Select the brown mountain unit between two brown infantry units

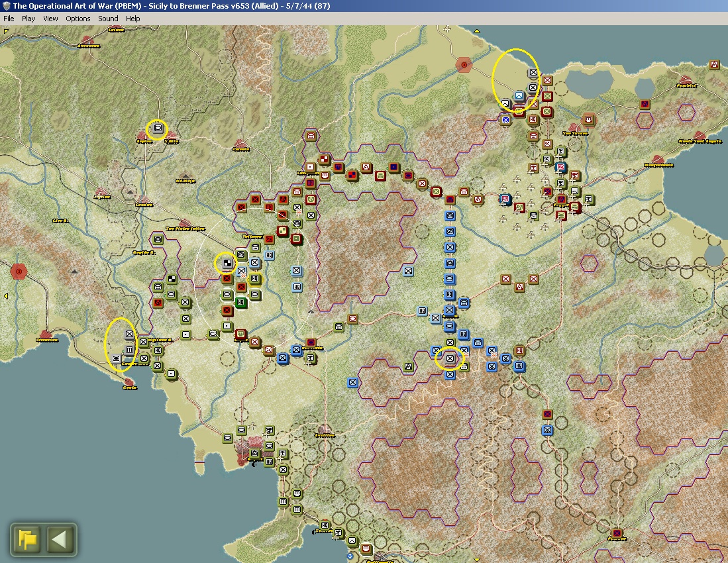point(519,287)
